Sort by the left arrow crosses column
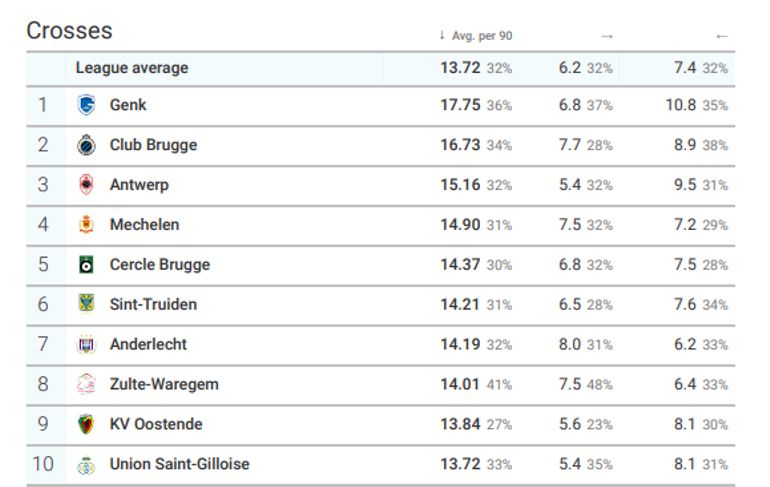The width and height of the screenshot is (770, 487). tap(722, 36)
